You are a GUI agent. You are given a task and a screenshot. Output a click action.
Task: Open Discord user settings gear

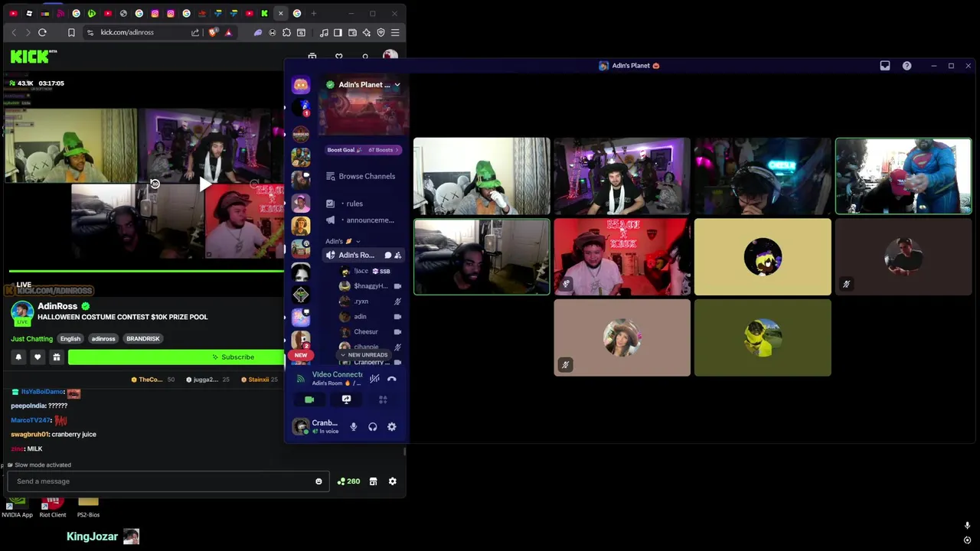tap(392, 427)
